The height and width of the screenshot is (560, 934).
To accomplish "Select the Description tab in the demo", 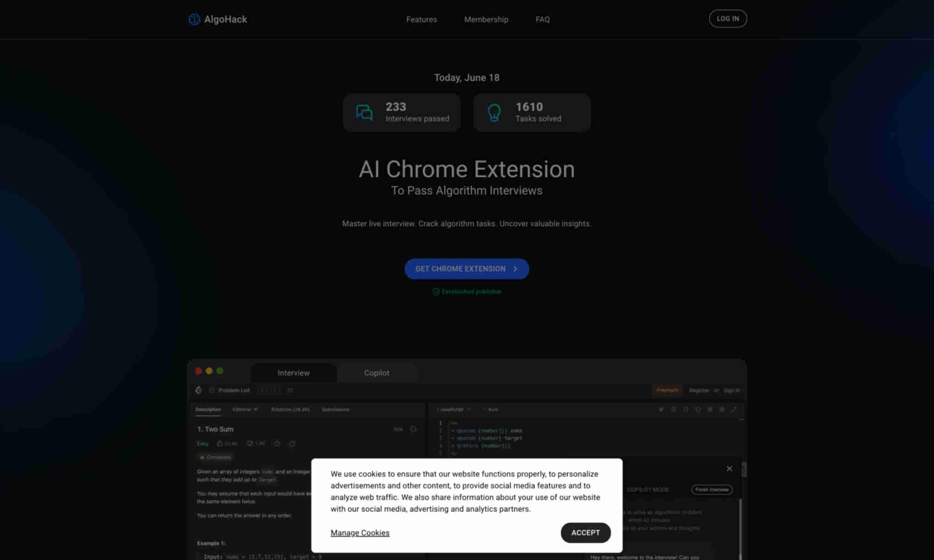I will pos(208,409).
